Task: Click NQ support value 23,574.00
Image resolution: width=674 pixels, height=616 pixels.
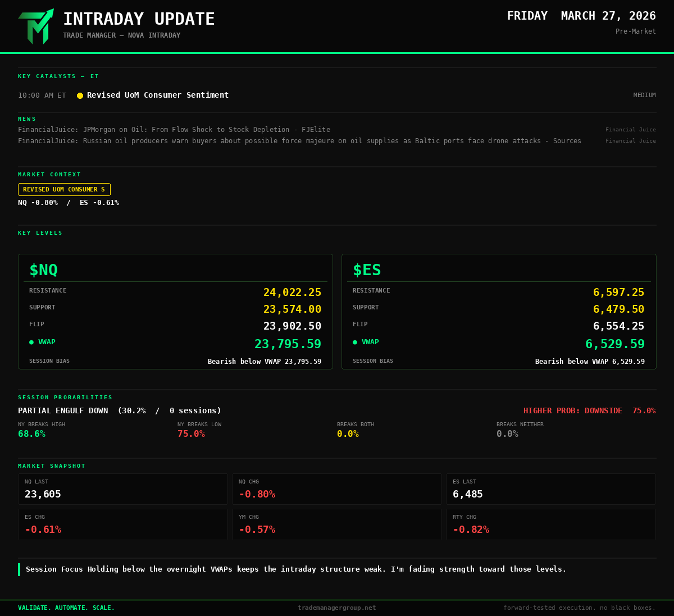Action: [x=292, y=309]
